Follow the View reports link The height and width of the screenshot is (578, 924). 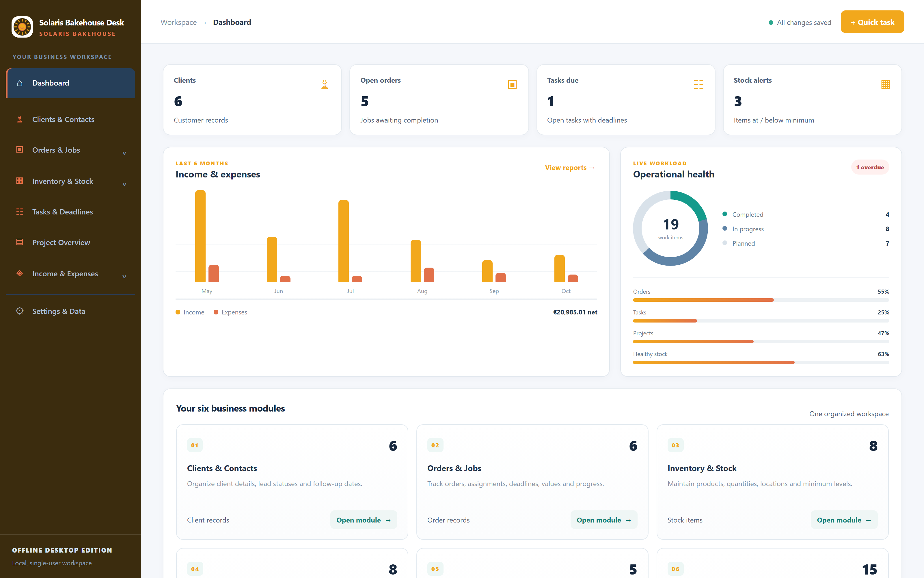coord(569,167)
